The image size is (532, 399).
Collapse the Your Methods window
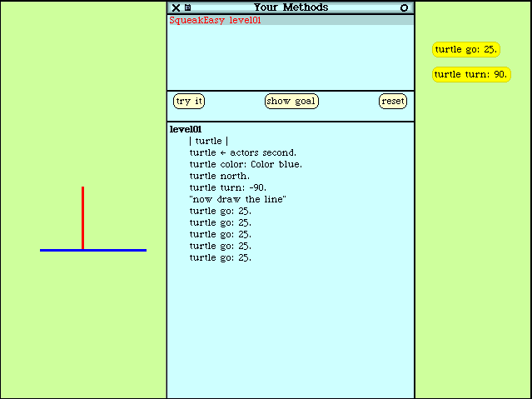pyautogui.click(x=404, y=7)
